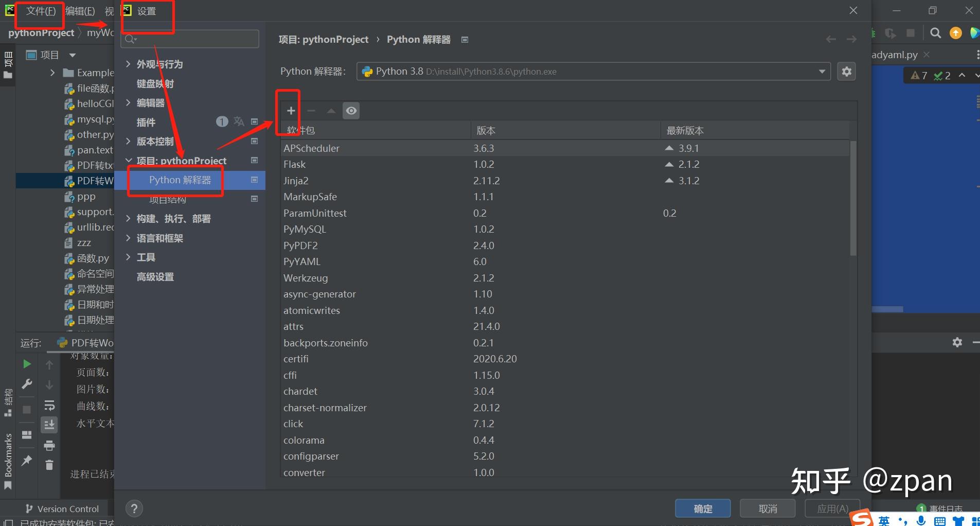Expand 构建、执行、部署 settings section
Viewport: 980px width, 526px height.
point(128,218)
